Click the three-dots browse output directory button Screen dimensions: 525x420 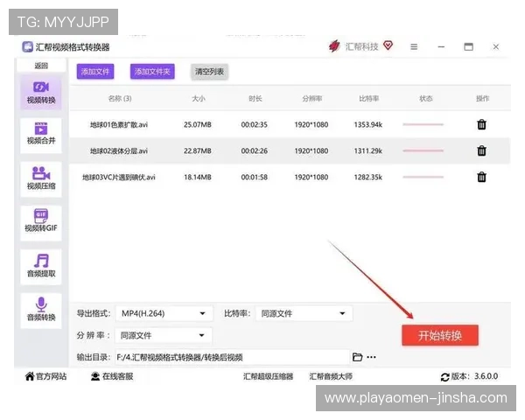(371, 357)
